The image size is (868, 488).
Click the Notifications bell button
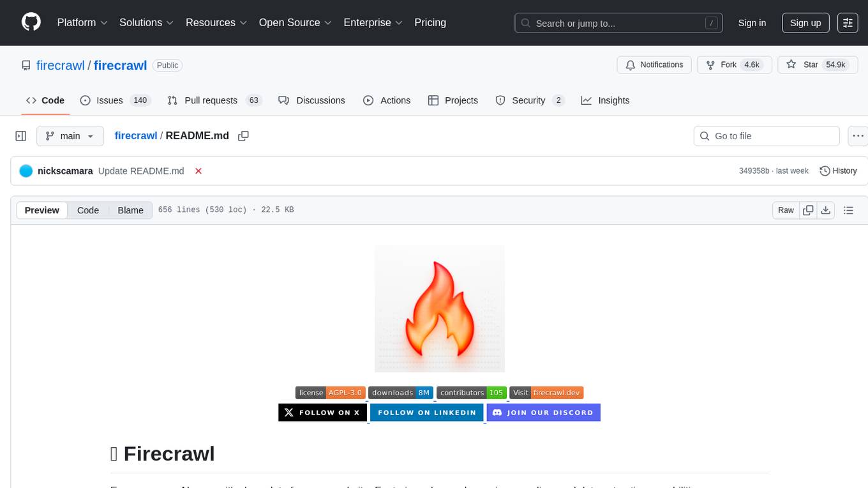[654, 65]
